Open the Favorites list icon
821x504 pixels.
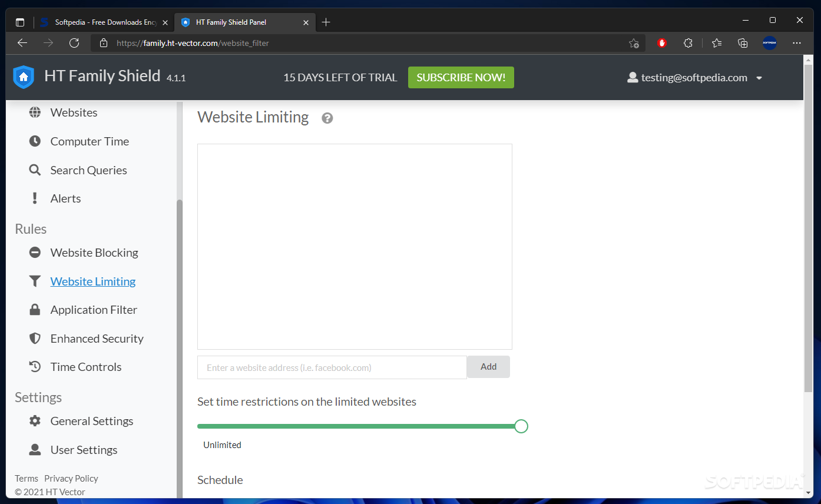click(717, 43)
